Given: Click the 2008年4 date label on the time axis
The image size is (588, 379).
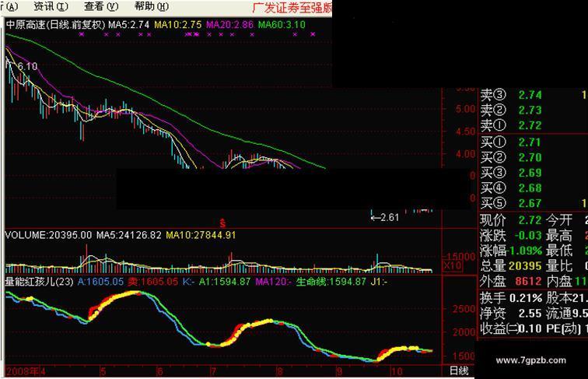Looking at the screenshot, I should click(x=26, y=371).
